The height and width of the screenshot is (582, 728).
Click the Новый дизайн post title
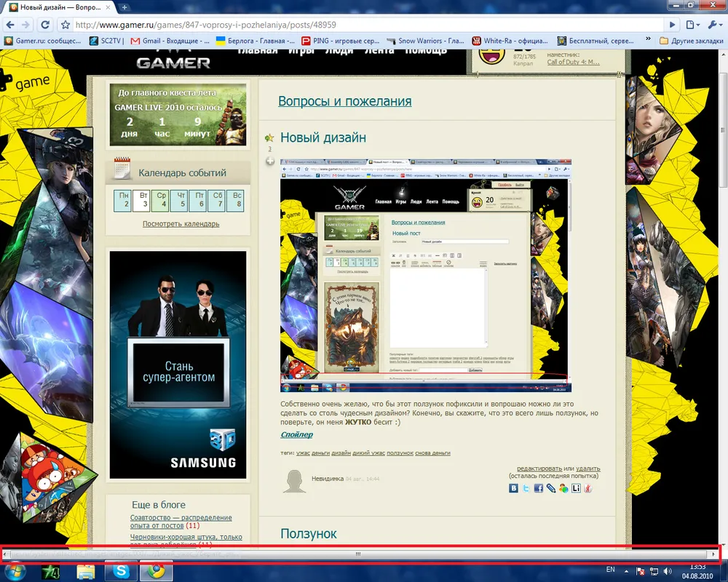323,137
